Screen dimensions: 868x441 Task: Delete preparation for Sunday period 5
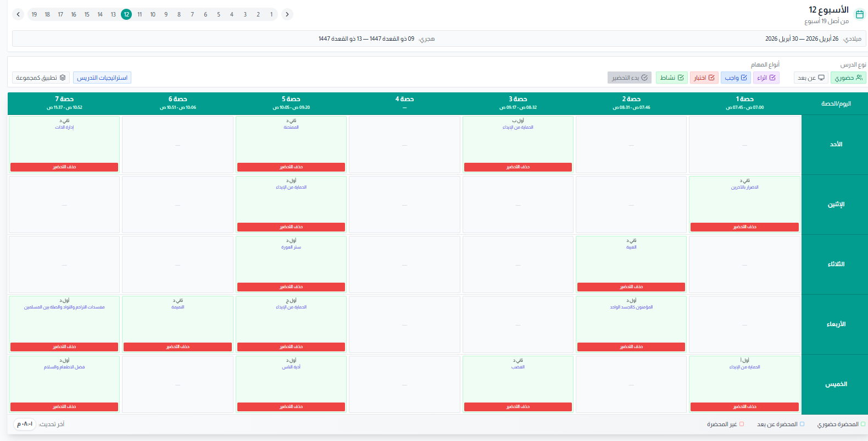click(291, 167)
